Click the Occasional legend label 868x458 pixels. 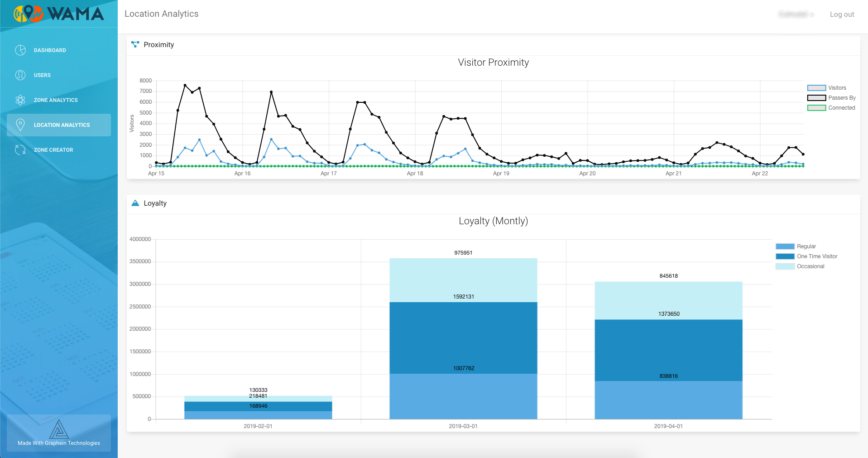point(810,266)
